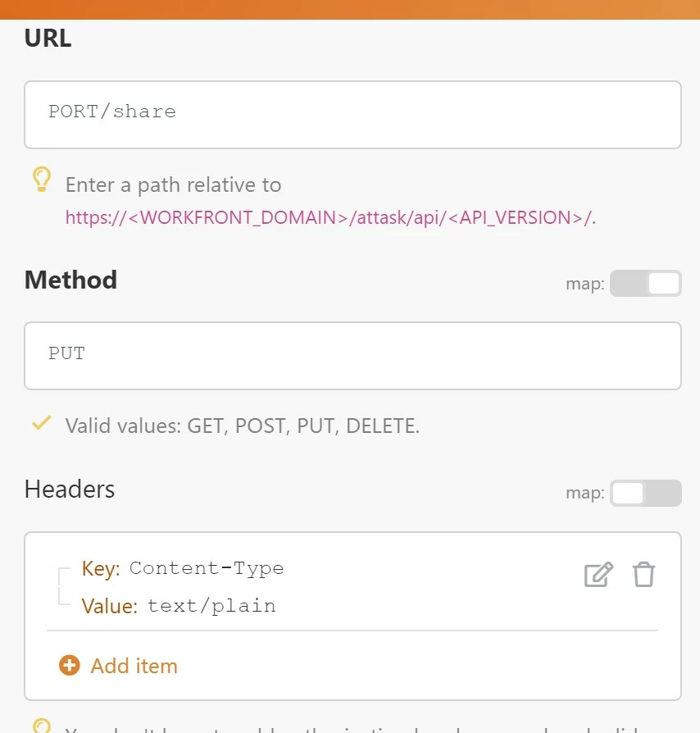The height and width of the screenshot is (733, 700).
Task: Toggle the Headers map switch
Action: coord(646,493)
